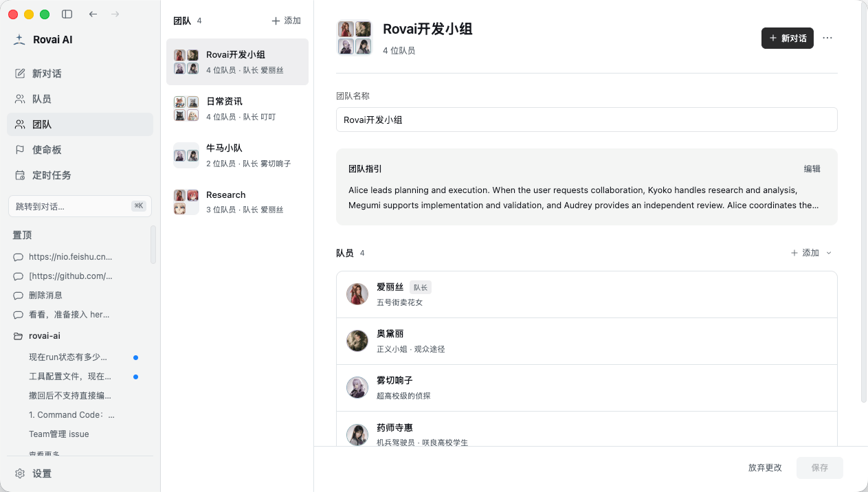The height and width of the screenshot is (492, 868).
Task: Click the 队长 badge beside 爱丽丝
Action: 421,287
